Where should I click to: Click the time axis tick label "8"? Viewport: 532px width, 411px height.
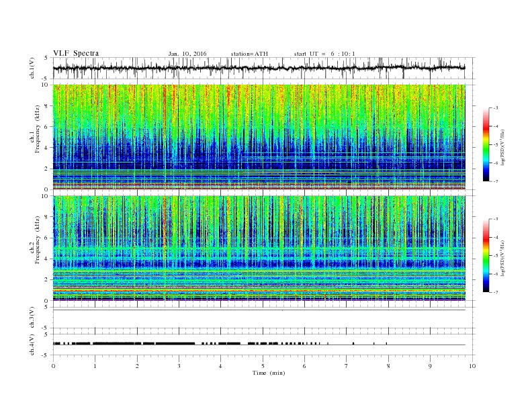coord(388,366)
